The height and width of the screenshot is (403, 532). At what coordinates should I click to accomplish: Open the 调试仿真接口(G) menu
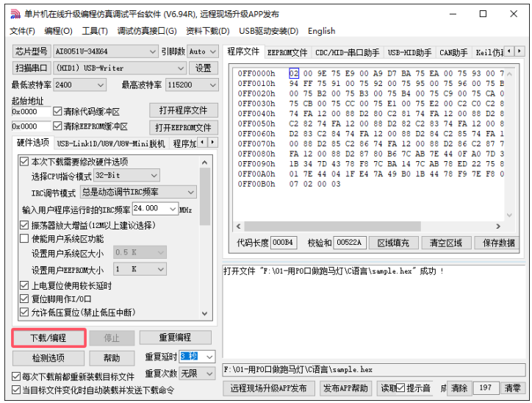(x=147, y=31)
